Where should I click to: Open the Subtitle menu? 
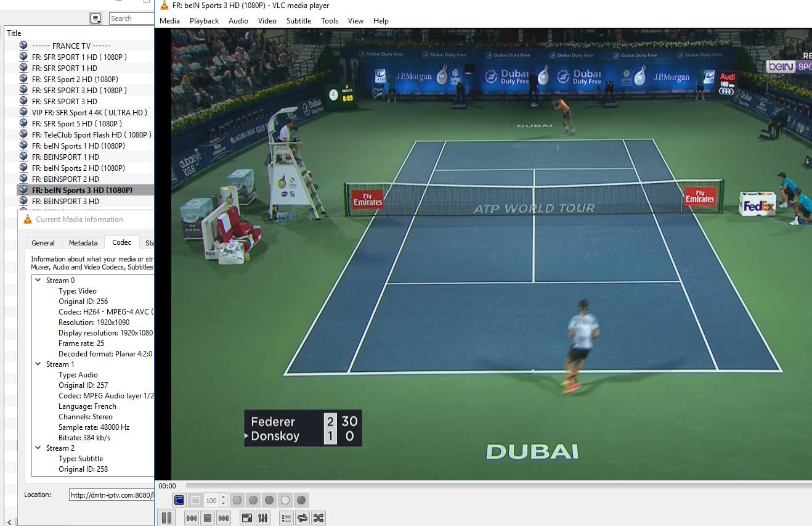(x=298, y=21)
